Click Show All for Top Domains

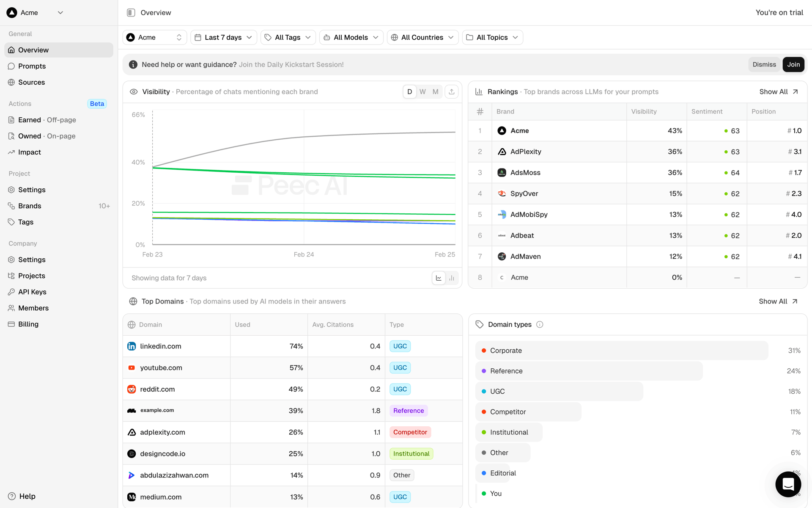[778, 301]
